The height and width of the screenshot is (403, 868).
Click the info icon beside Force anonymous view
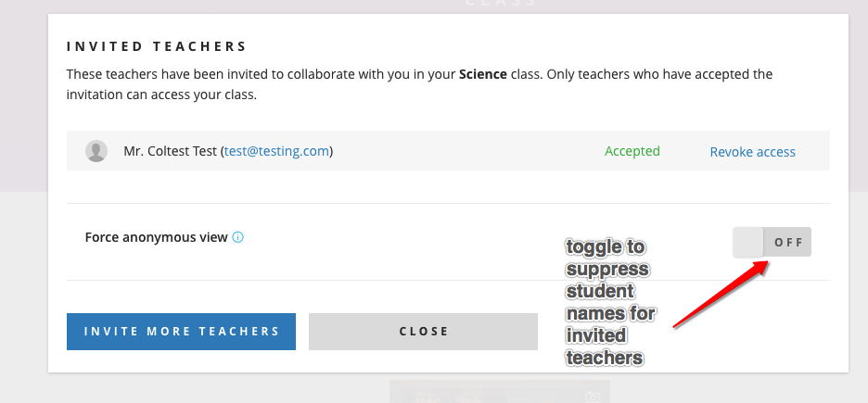tap(238, 237)
